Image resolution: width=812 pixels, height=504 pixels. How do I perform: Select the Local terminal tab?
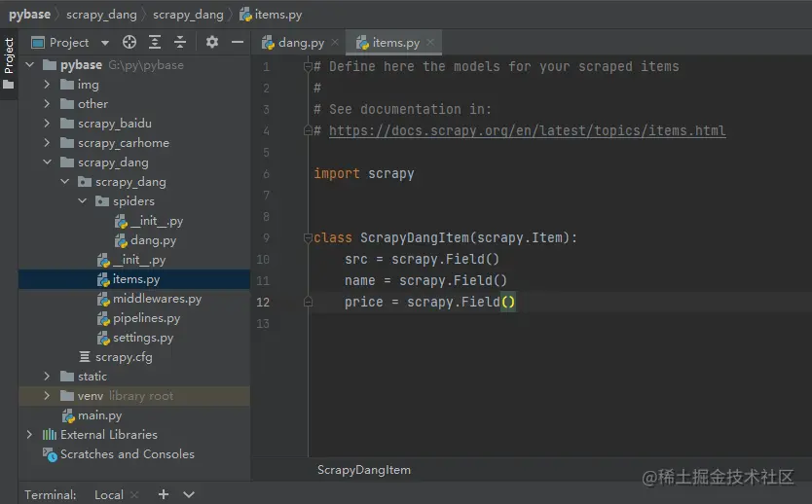109,494
